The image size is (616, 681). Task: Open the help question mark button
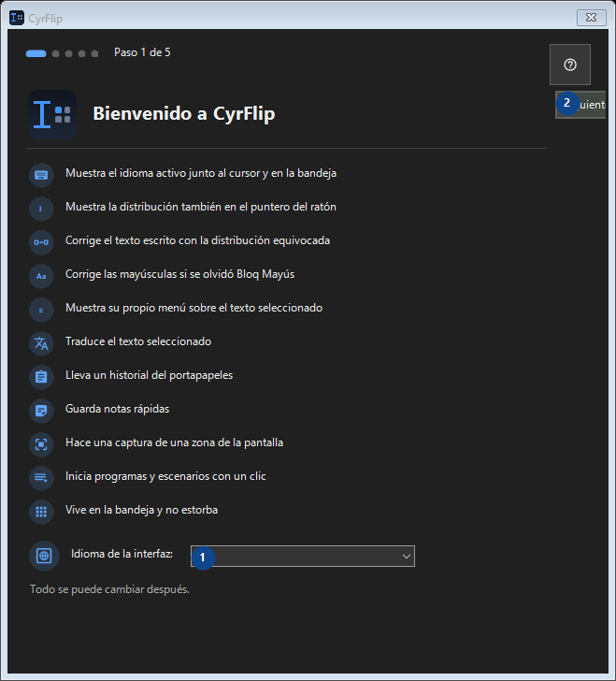click(570, 65)
